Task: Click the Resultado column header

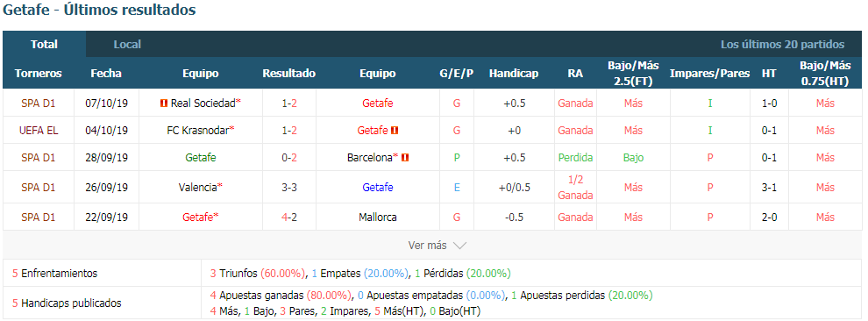Action: click(x=289, y=74)
